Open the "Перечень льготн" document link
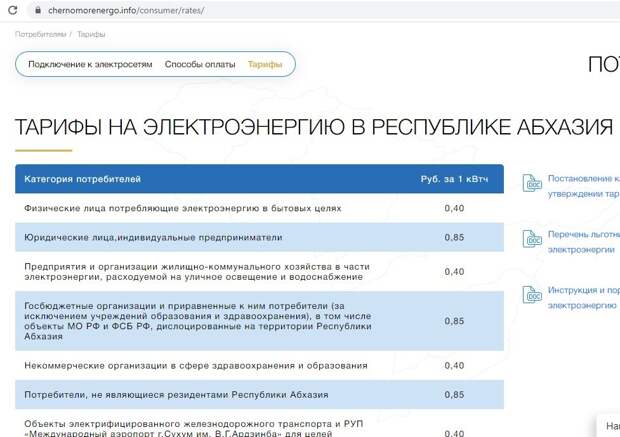The height and width of the screenshot is (437, 620). tap(583, 234)
